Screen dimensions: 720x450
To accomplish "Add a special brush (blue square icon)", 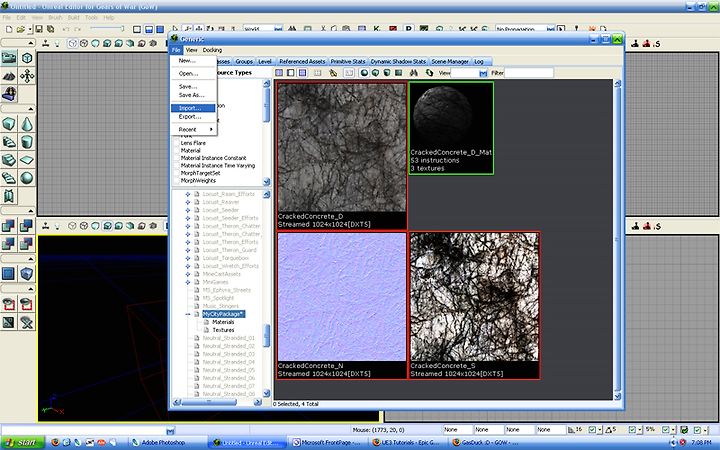I will click(x=9, y=274).
